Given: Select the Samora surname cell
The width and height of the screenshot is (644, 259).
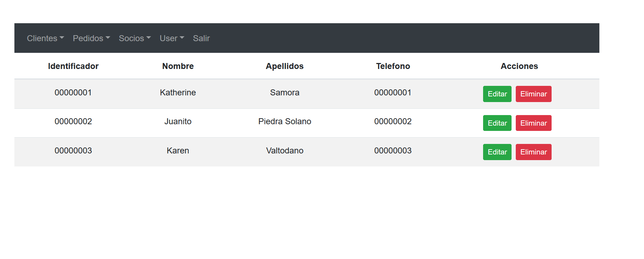Looking at the screenshot, I should [285, 93].
